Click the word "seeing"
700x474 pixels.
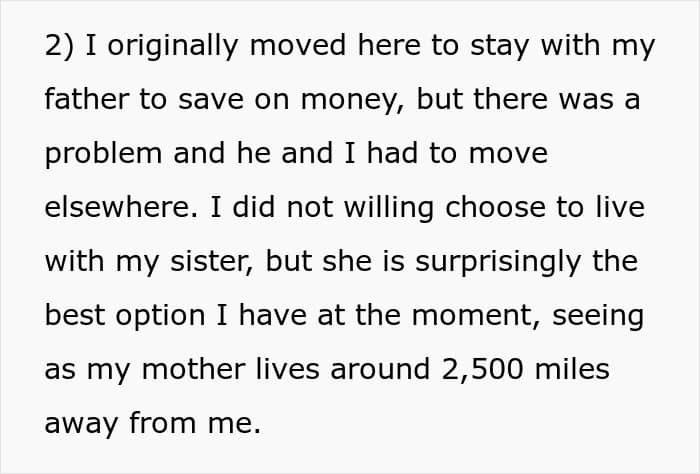[x=598, y=316]
